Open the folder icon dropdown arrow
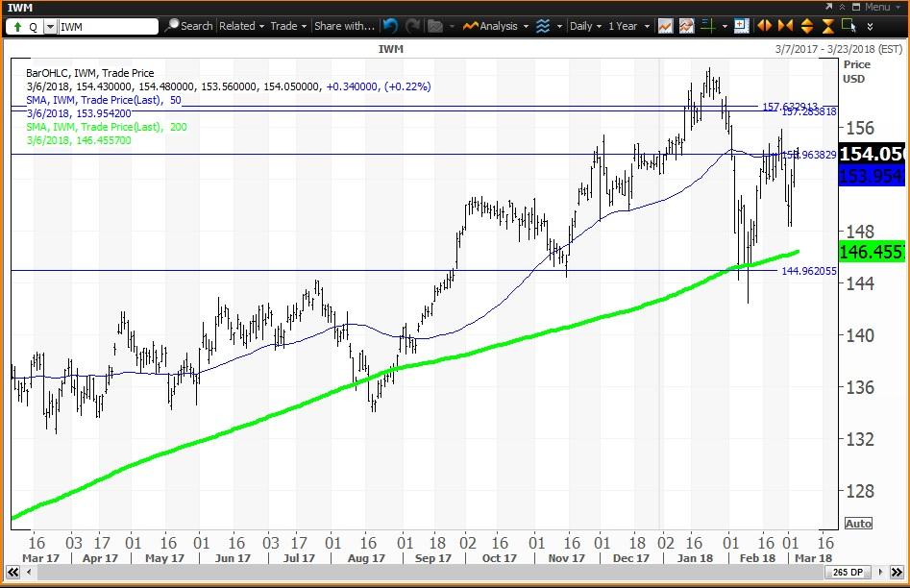 [x=452, y=27]
